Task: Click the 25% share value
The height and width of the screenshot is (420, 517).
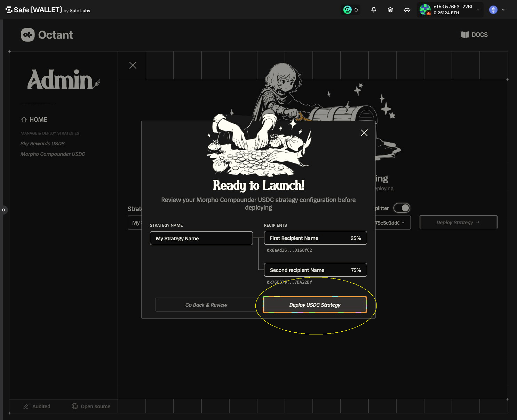Action: click(x=356, y=238)
